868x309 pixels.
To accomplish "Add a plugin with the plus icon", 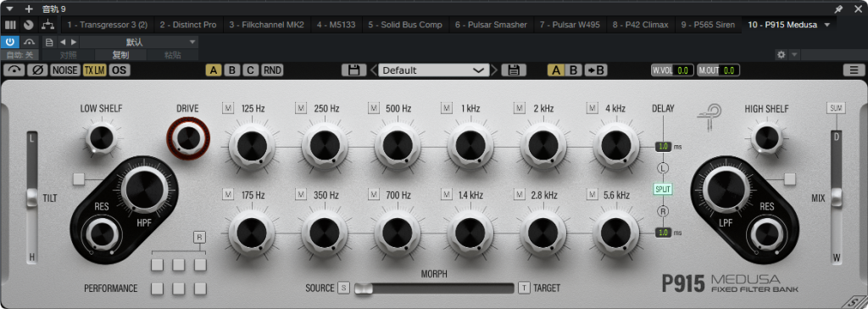I will [29, 8].
